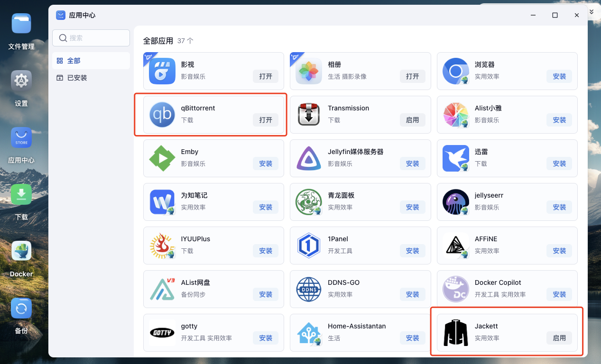Screen dimensions: 601x364
Task: Click 安装 button for AFFiNE
Action: click(x=559, y=251)
